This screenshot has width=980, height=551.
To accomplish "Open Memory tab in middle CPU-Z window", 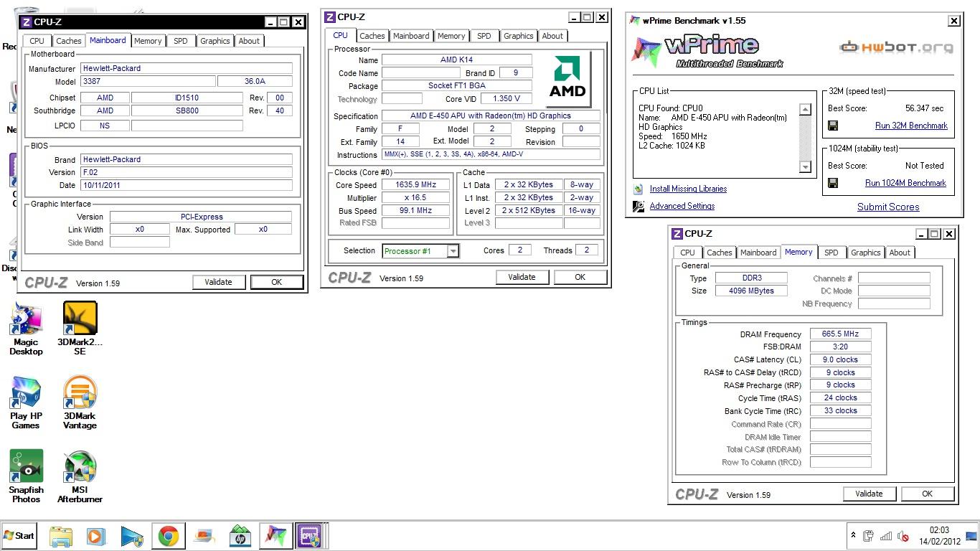I will tap(451, 36).
